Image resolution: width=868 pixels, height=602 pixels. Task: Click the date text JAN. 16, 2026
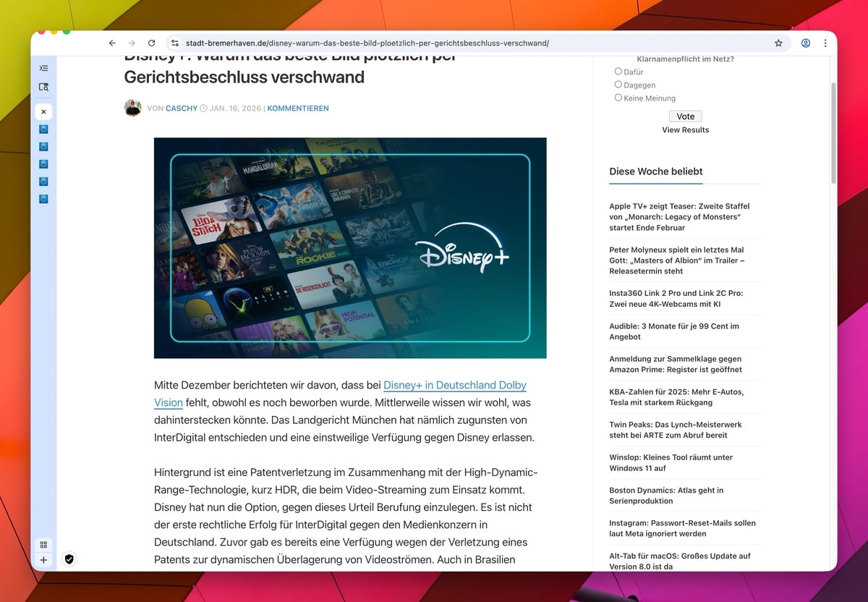[237, 109]
